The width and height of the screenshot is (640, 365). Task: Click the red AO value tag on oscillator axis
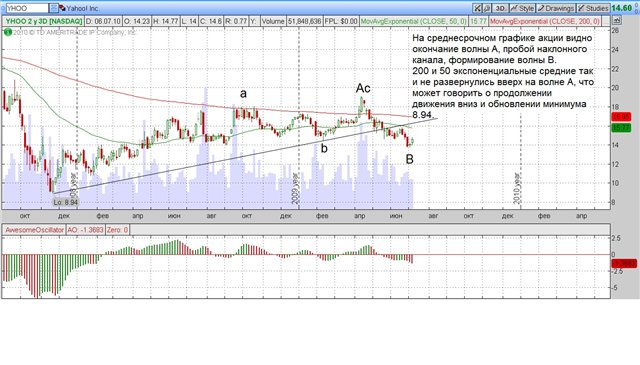[623, 264]
